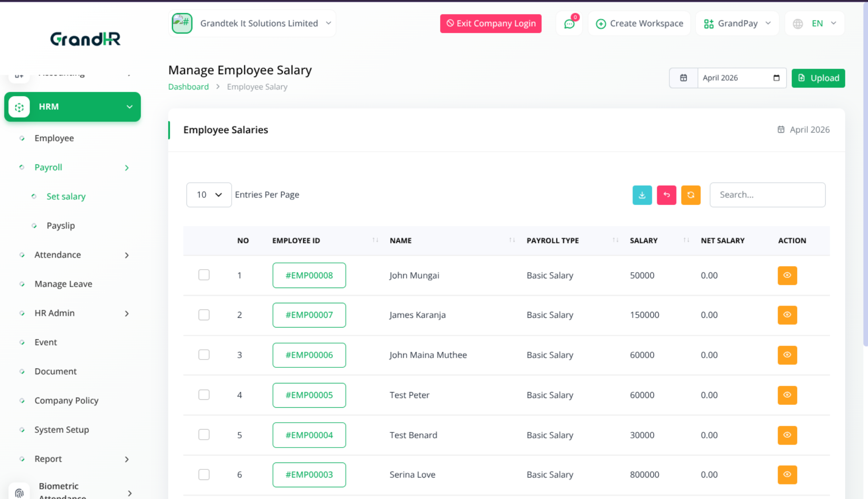View Serina Love's salary with eye icon

[787, 475]
